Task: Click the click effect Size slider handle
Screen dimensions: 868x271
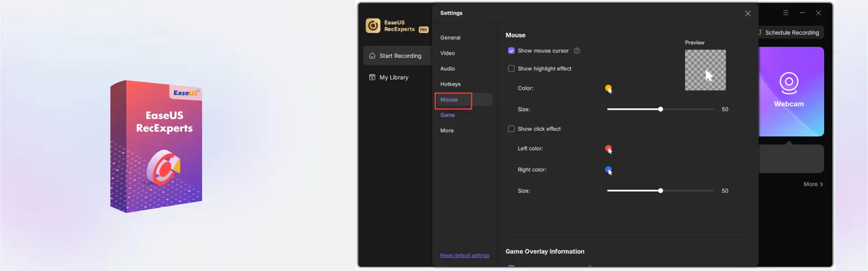Action: click(x=660, y=191)
